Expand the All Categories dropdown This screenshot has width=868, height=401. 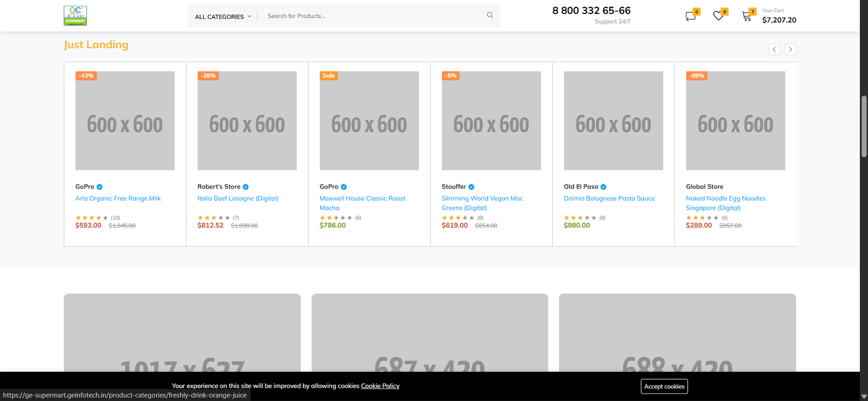[x=223, y=17]
